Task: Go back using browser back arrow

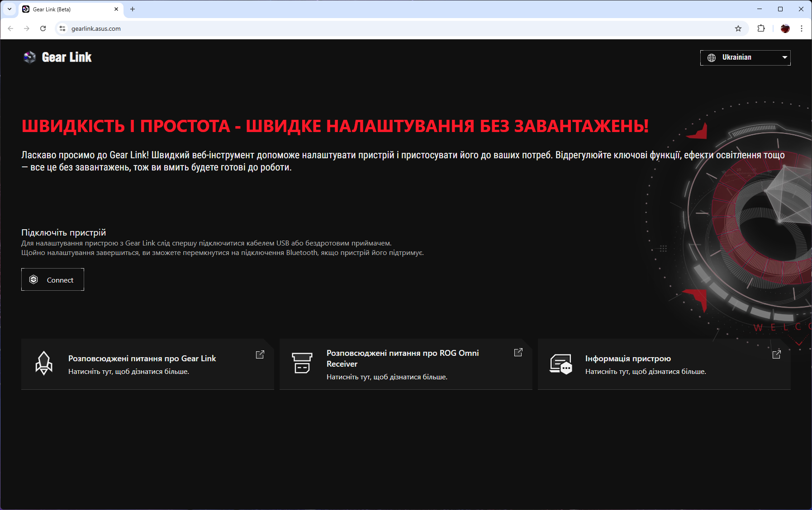Action: 10,28
